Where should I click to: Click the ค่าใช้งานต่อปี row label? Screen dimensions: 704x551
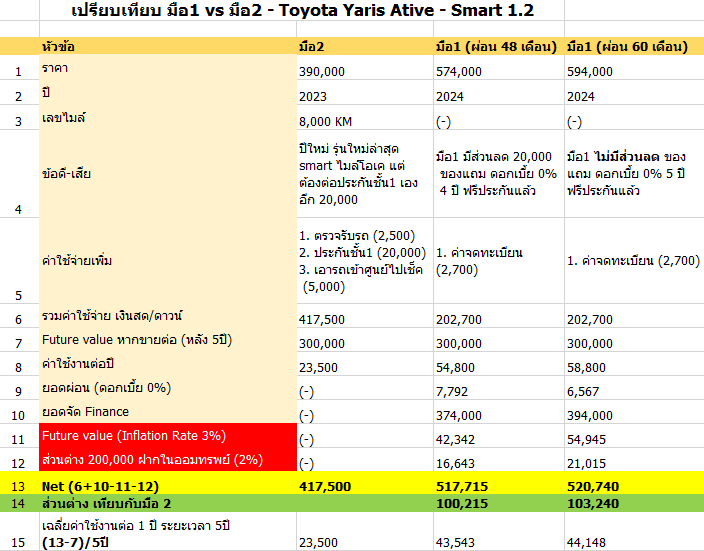click(x=168, y=364)
